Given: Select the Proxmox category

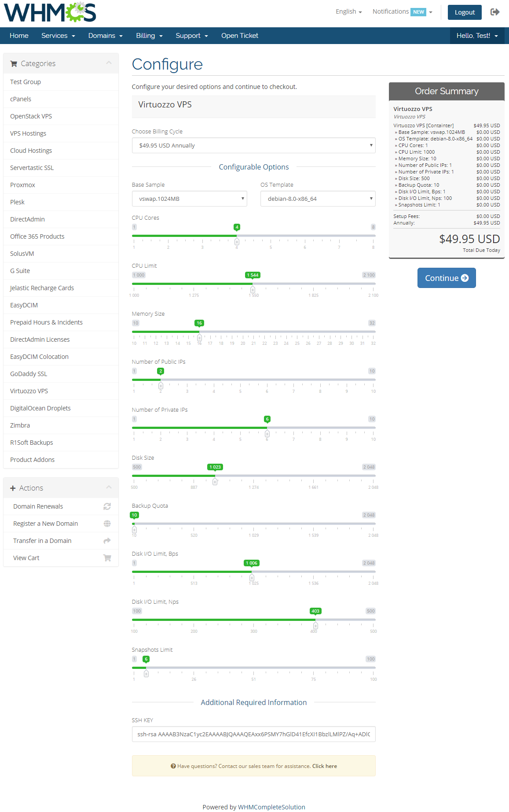Looking at the screenshot, I should [61, 185].
